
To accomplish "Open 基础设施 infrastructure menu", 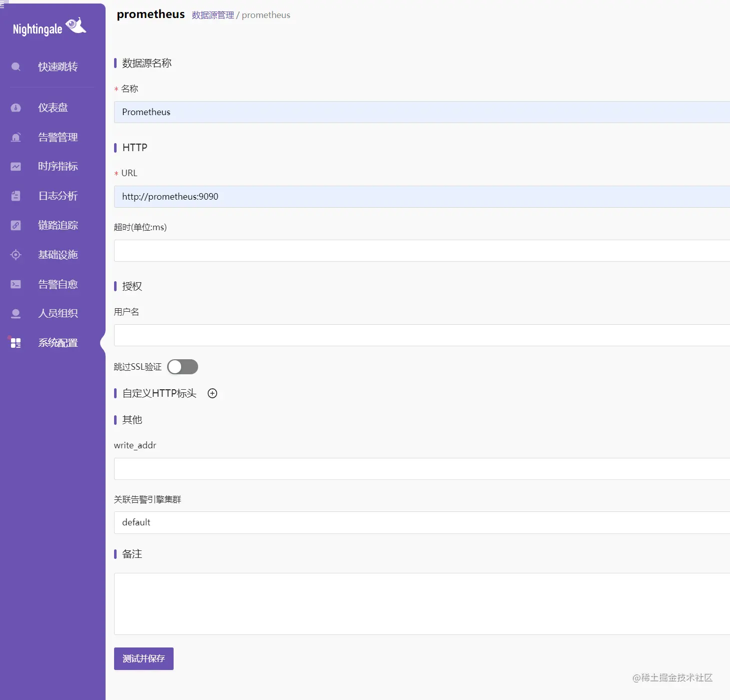I will point(58,255).
